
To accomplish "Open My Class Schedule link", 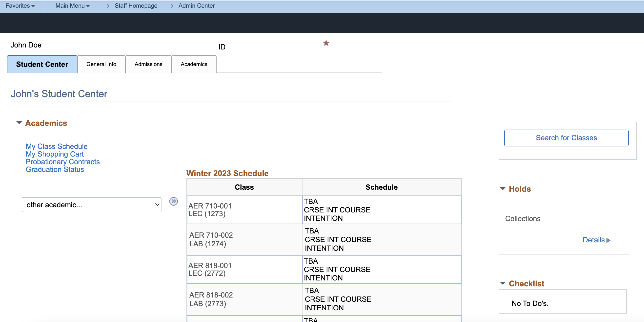I will 57,146.
